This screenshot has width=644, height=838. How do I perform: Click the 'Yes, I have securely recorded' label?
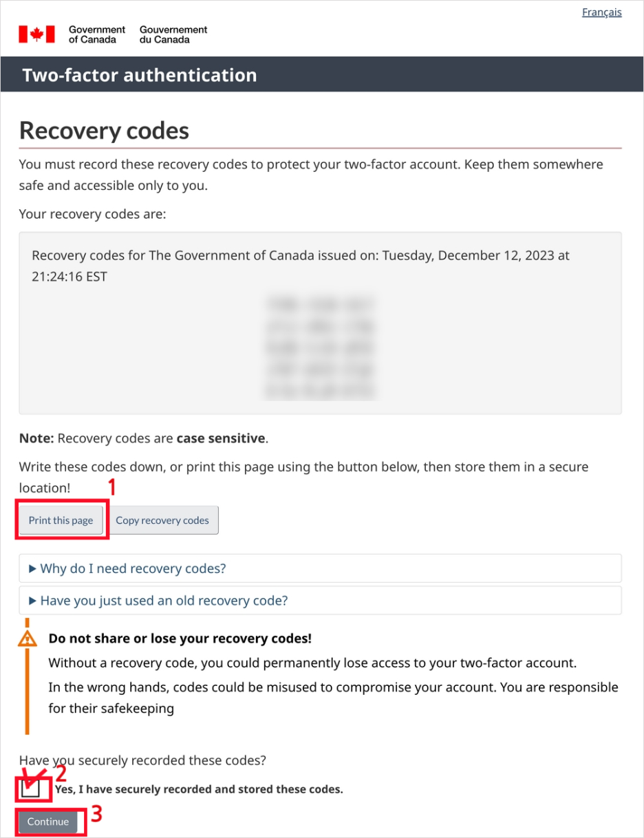tap(199, 789)
